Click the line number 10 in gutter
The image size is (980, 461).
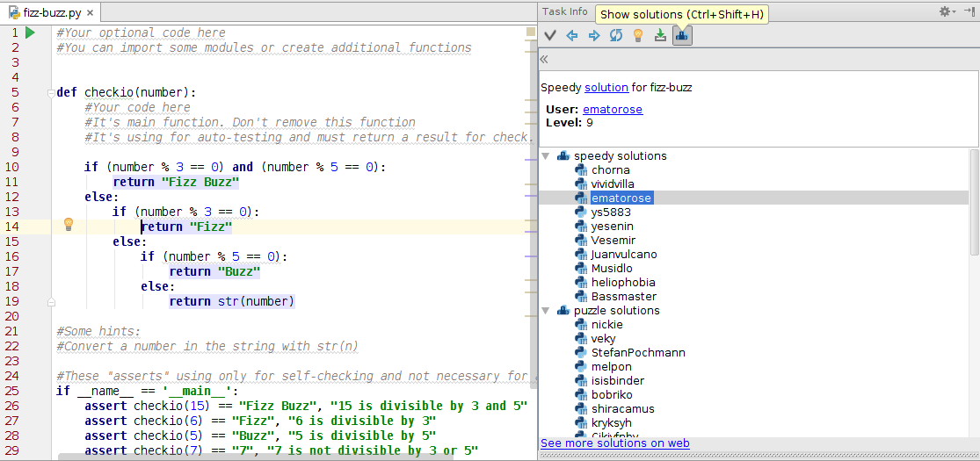(14, 168)
